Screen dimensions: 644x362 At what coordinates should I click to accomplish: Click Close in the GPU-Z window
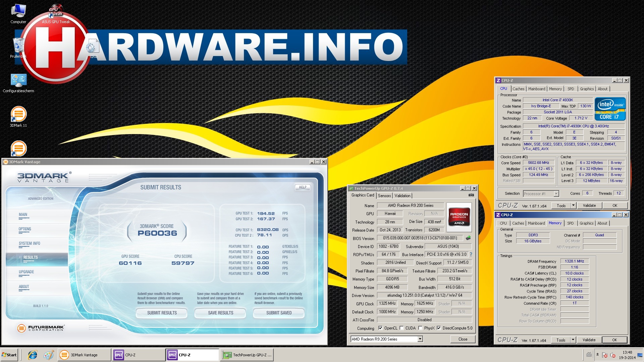463,339
